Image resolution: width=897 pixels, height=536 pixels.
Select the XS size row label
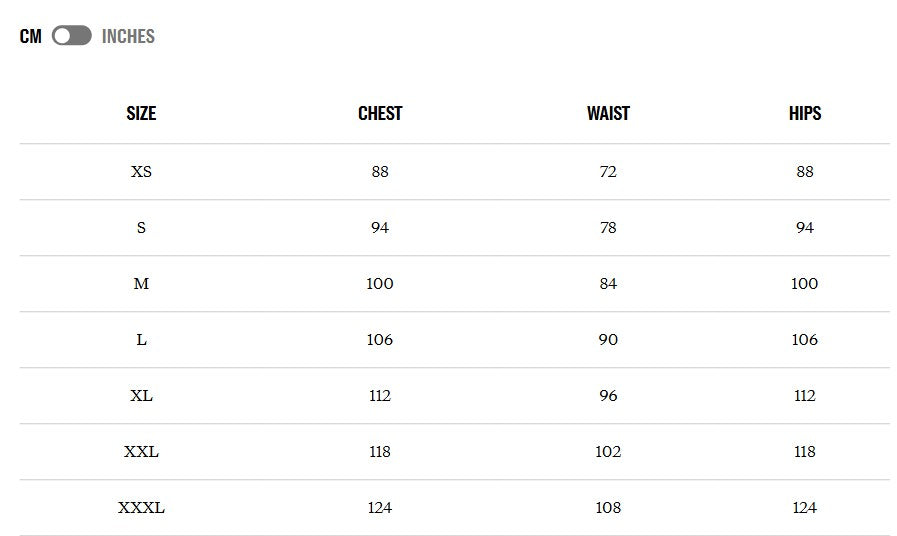pyautogui.click(x=141, y=172)
